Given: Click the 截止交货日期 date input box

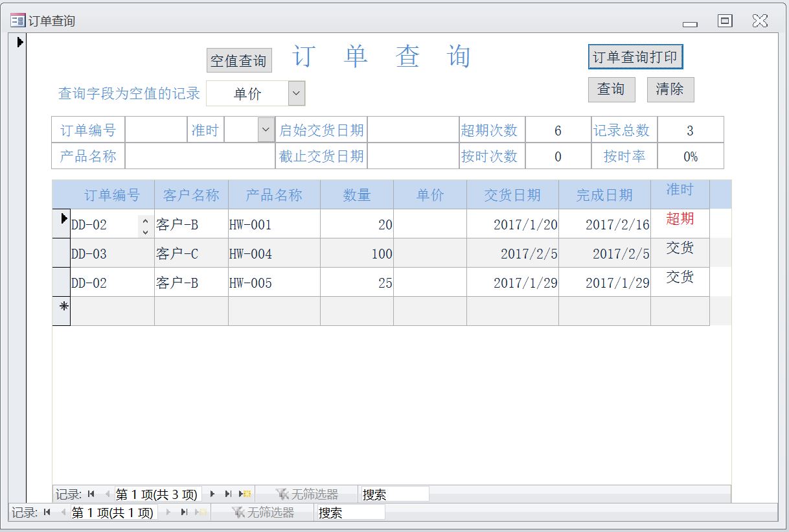Looking at the screenshot, I should click(x=413, y=156).
